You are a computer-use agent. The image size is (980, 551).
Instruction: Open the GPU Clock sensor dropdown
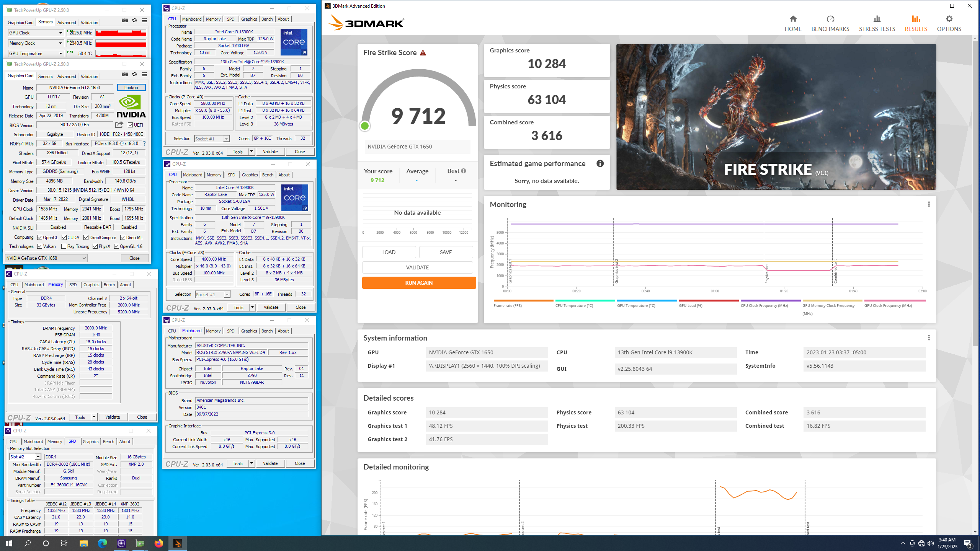[x=60, y=33]
